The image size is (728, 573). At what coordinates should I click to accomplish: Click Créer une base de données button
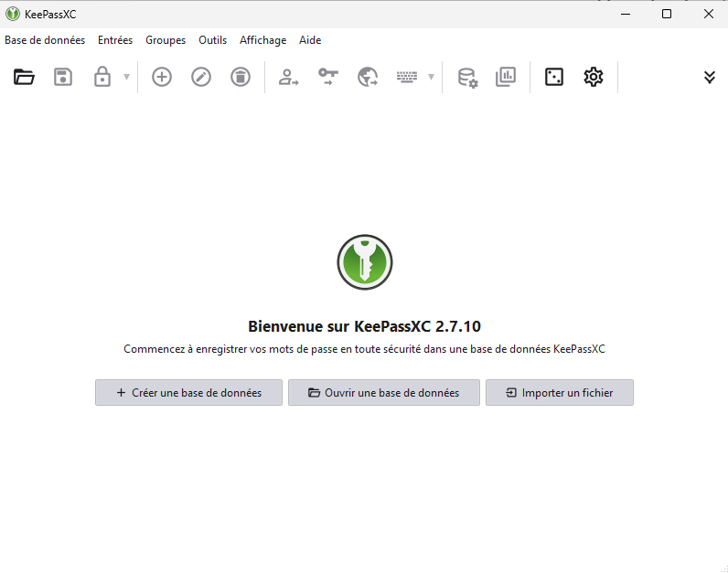click(189, 393)
